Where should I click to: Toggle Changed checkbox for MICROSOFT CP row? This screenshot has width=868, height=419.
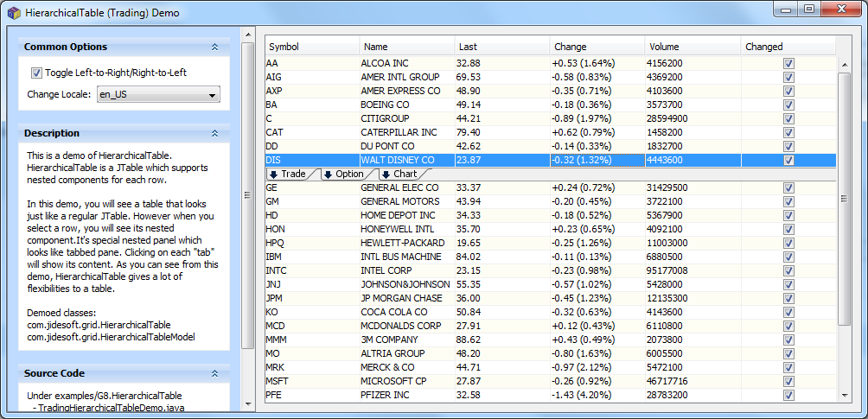tap(788, 382)
